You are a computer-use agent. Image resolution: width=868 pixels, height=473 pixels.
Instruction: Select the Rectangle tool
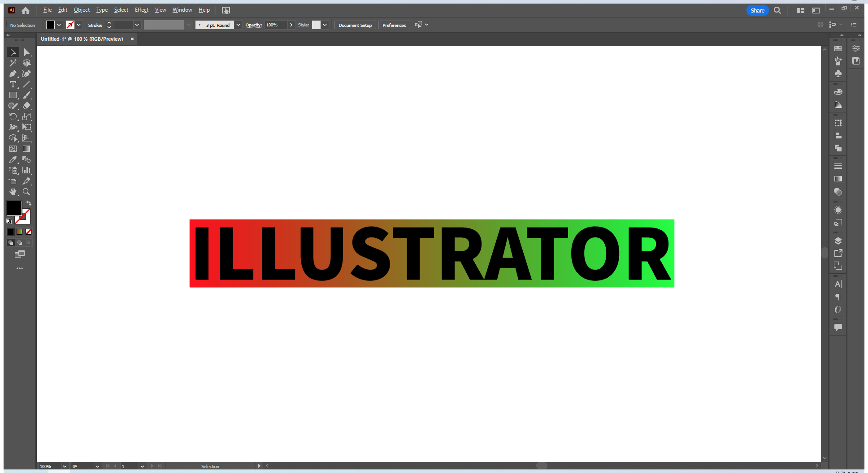coord(13,95)
